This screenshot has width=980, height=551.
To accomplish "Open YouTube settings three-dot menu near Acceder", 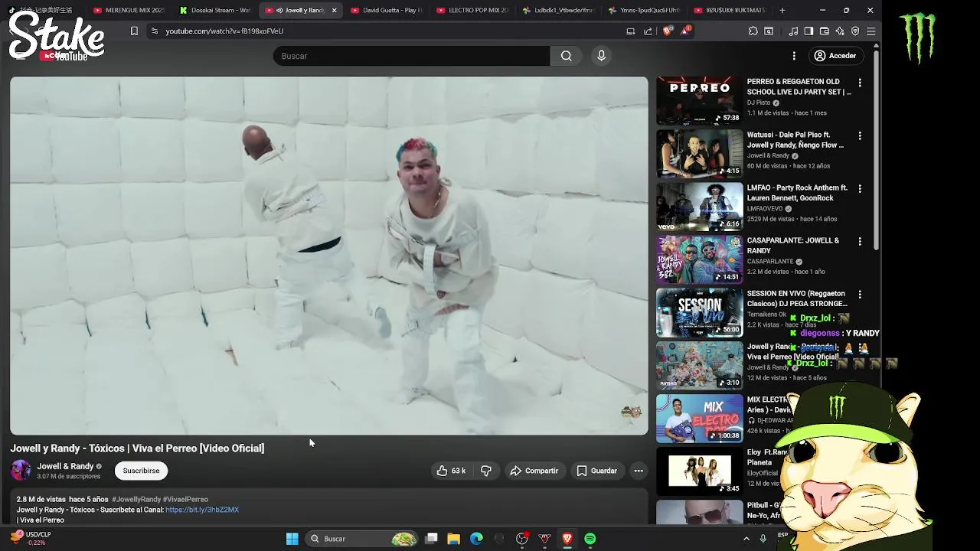I will tap(794, 56).
